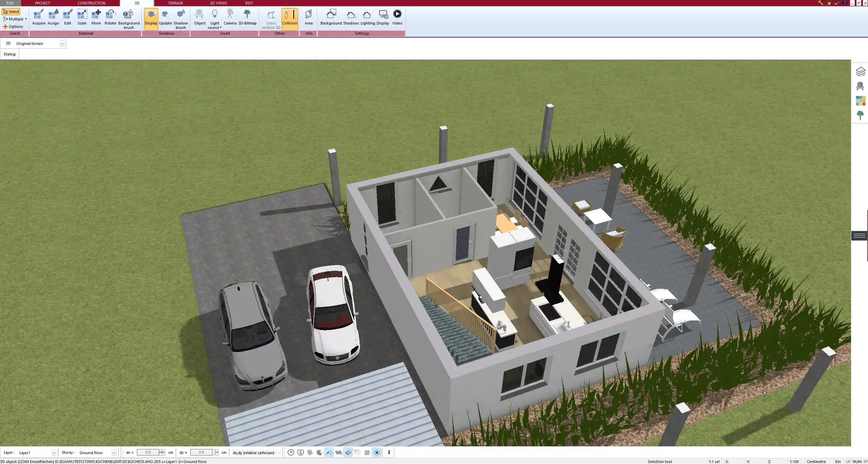Select the Rotate material tool
The width and height of the screenshot is (868, 464).
pyautogui.click(x=110, y=18)
